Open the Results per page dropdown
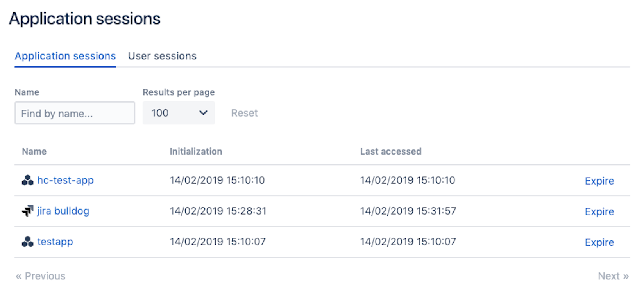The height and width of the screenshot is (302, 644). click(178, 113)
